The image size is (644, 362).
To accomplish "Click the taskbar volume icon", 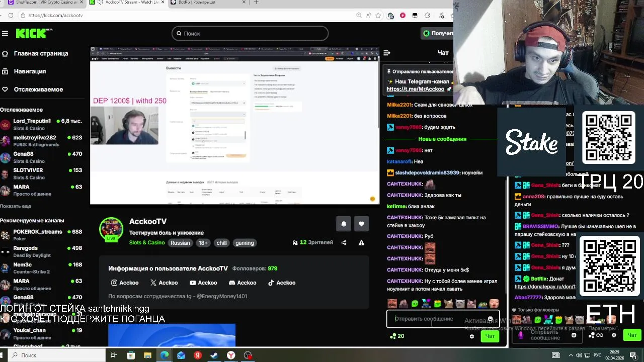I will pos(579,355).
